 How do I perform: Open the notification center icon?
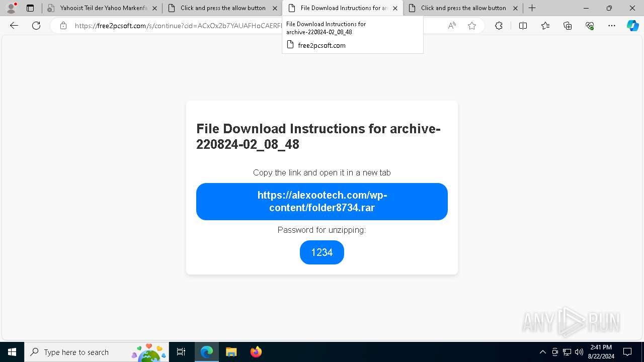coord(627,352)
